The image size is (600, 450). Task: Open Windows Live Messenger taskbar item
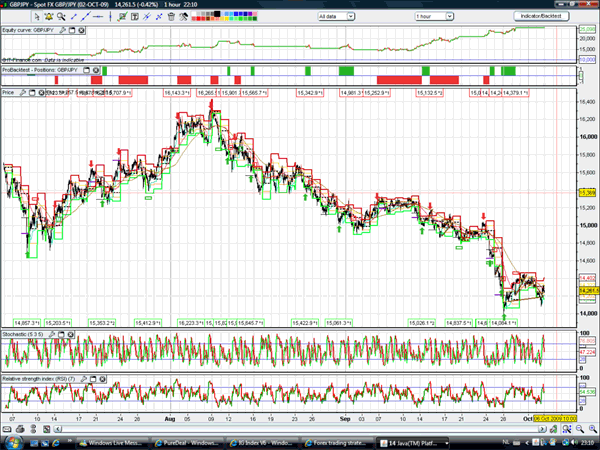(x=112, y=443)
